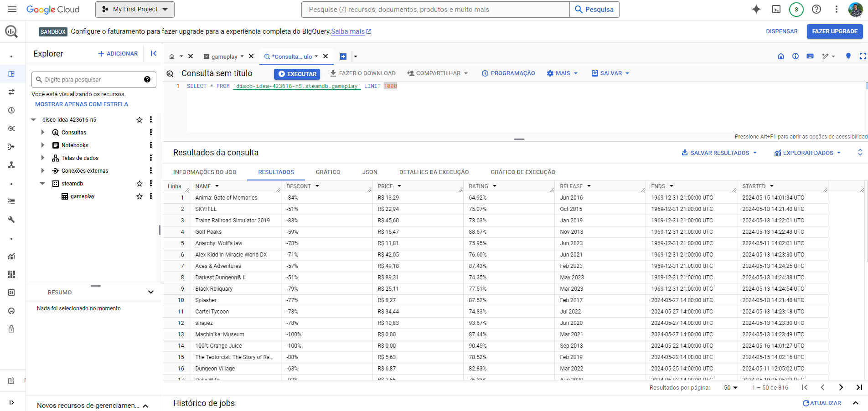This screenshot has width=868, height=411.
Task: Open Data transfers in the sidebar
Action: click(x=11, y=92)
